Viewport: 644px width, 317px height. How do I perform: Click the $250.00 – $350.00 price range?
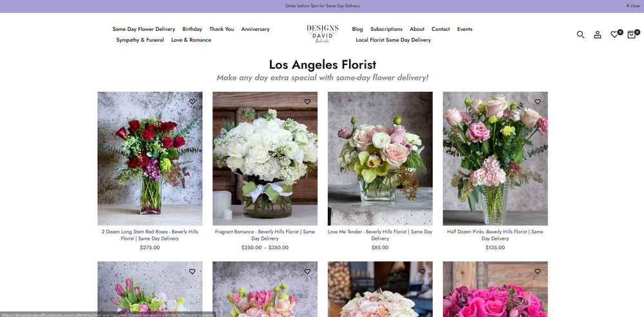click(265, 248)
